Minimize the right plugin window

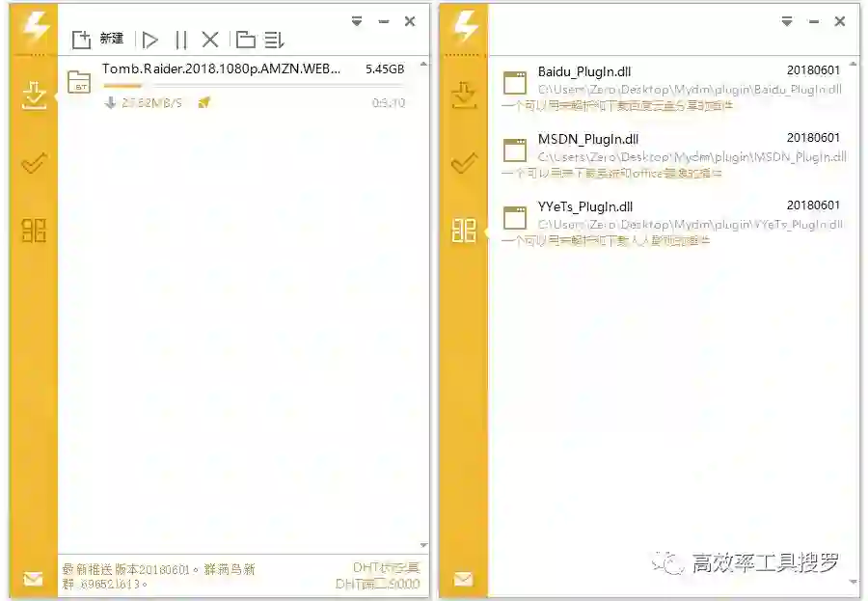[813, 21]
